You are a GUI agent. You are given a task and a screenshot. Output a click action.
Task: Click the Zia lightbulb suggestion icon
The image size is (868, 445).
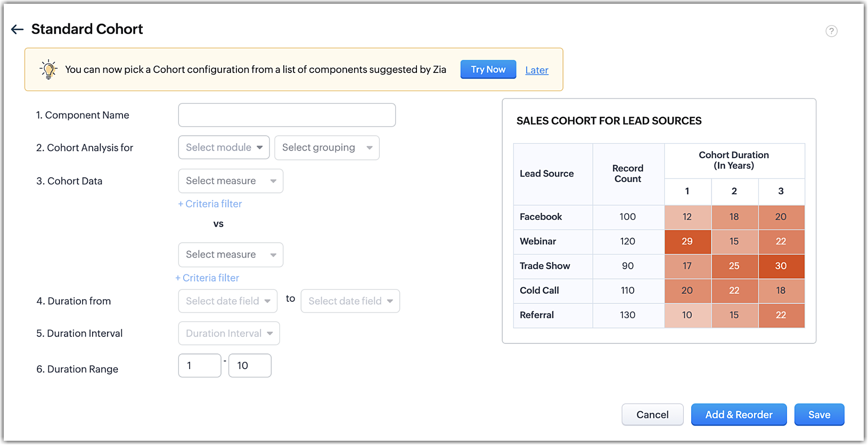click(x=48, y=69)
